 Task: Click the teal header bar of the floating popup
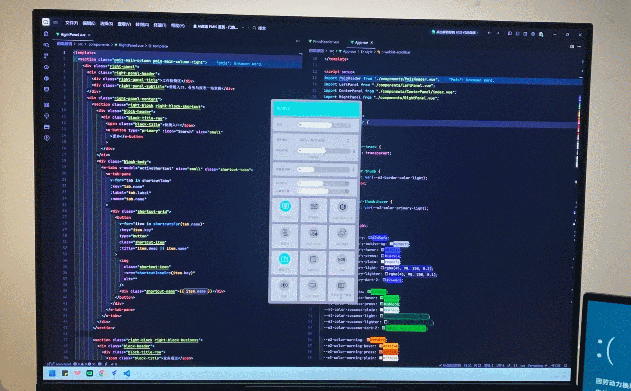pyautogui.click(x=316, y=109)
